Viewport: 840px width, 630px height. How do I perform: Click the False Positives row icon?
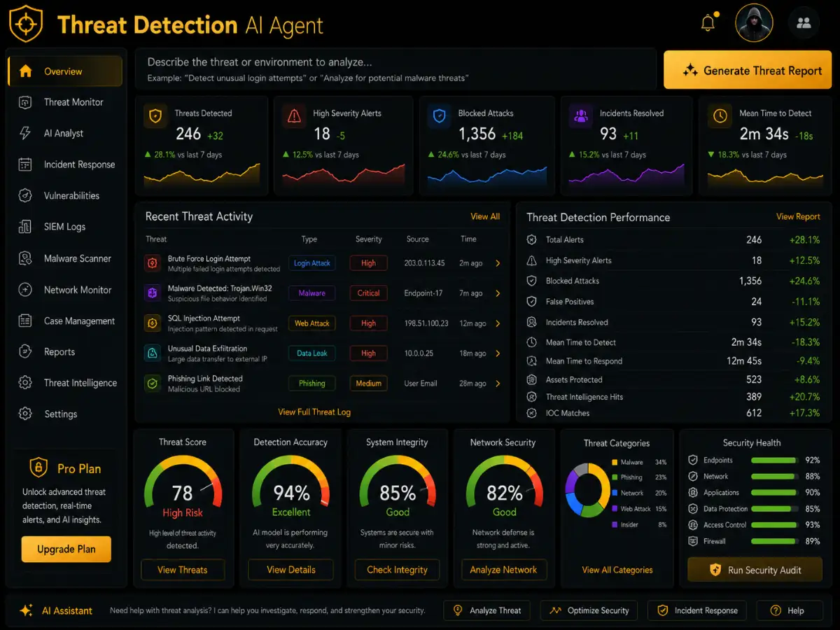coord(531,302)
